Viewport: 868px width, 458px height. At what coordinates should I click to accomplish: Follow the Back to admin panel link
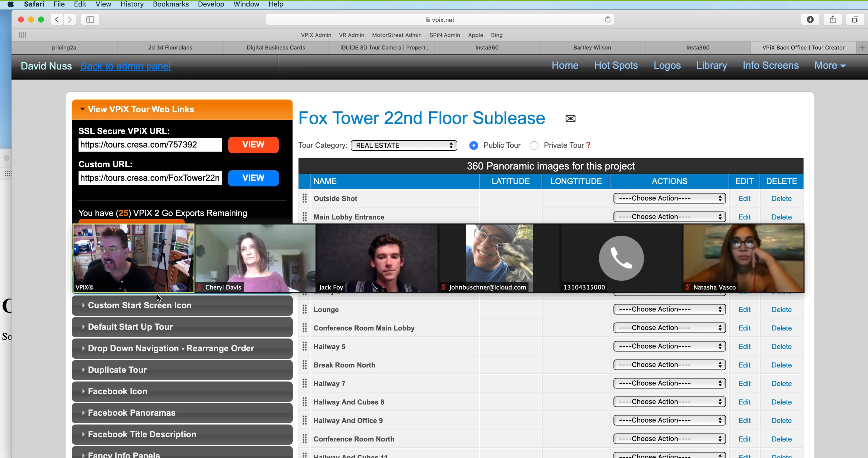pyautogui.click(x=125, y=66)
